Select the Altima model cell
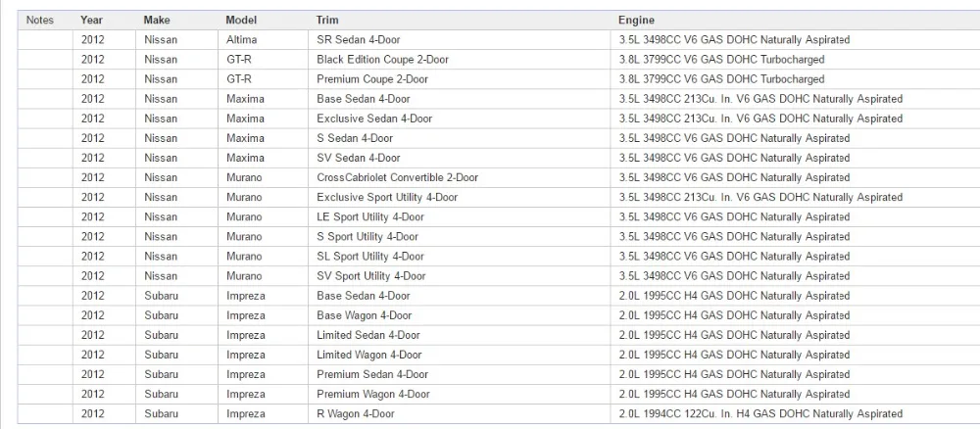This screenshot has width=980, height=429. (263, 40)
